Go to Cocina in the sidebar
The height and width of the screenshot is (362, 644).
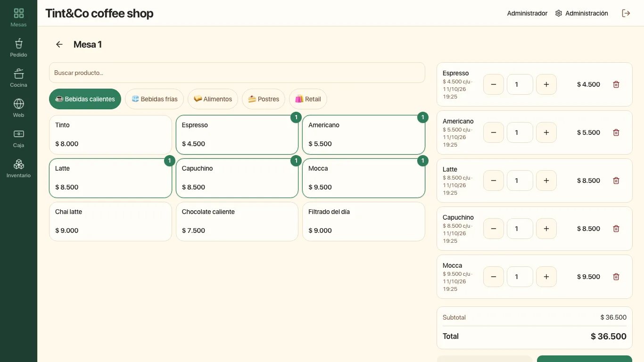(x=18, y=78)
